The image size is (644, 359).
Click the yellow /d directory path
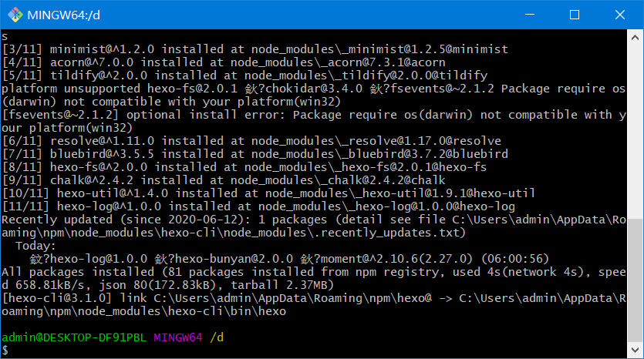[x=217, y=337]
